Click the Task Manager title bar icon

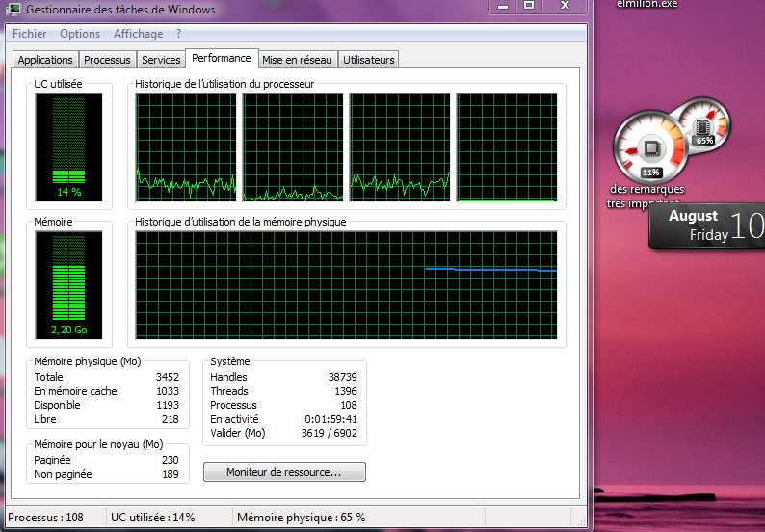click(14, 10)
